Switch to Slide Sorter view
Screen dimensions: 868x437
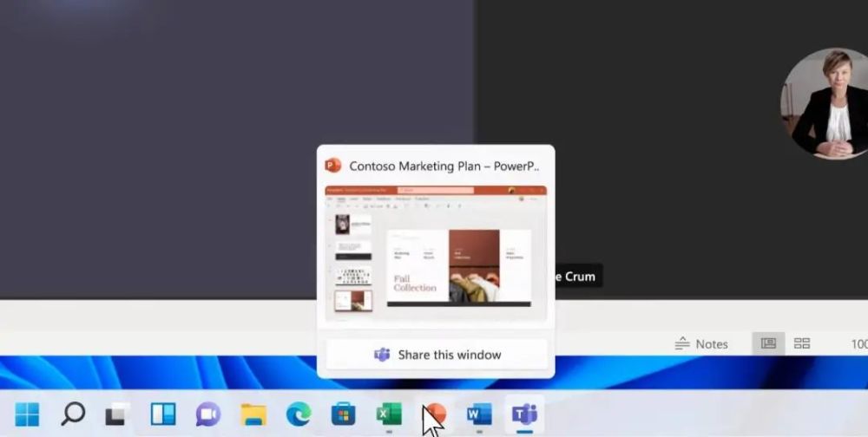pyautogui.click(x=801, y=343)
